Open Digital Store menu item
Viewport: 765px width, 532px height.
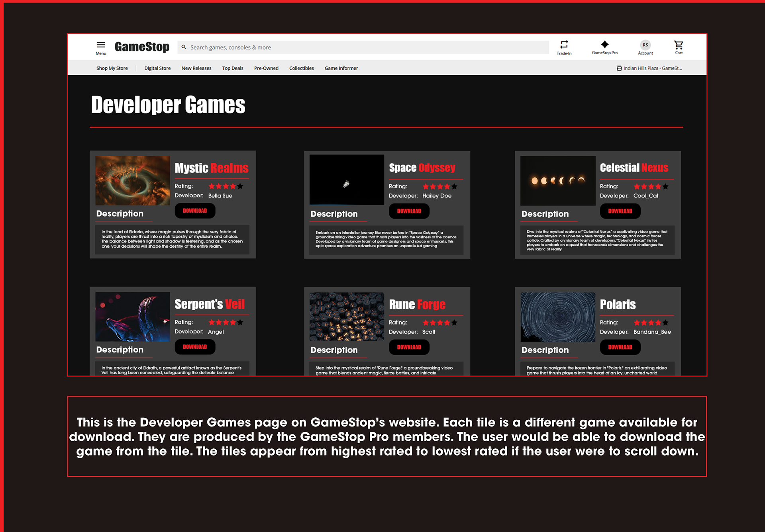(157, 68)
